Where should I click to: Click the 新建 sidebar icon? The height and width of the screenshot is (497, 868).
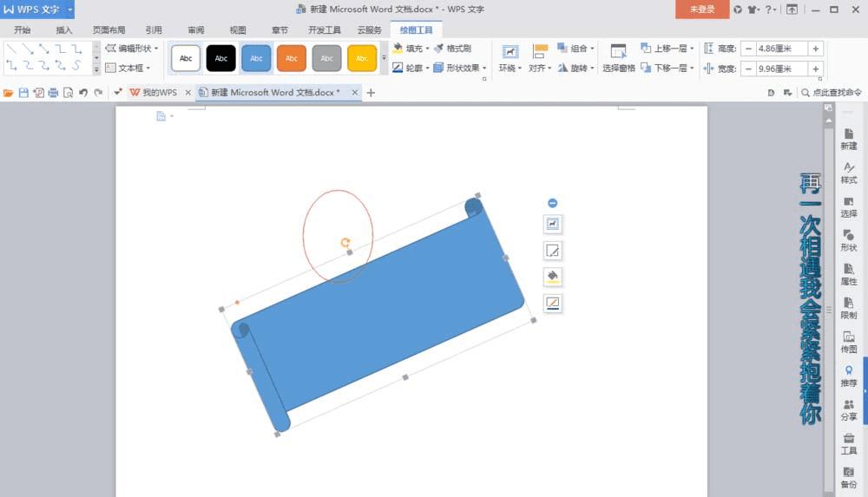[x=849, y=139]
